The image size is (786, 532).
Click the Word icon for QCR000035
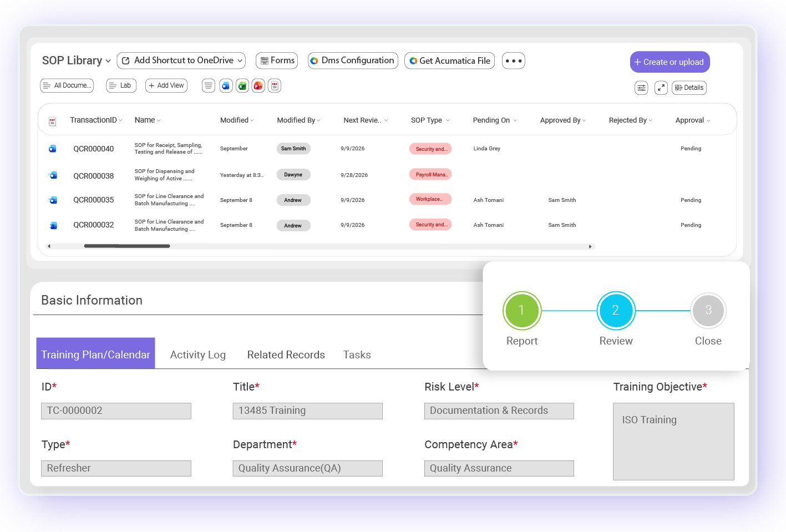coord(53,200)
